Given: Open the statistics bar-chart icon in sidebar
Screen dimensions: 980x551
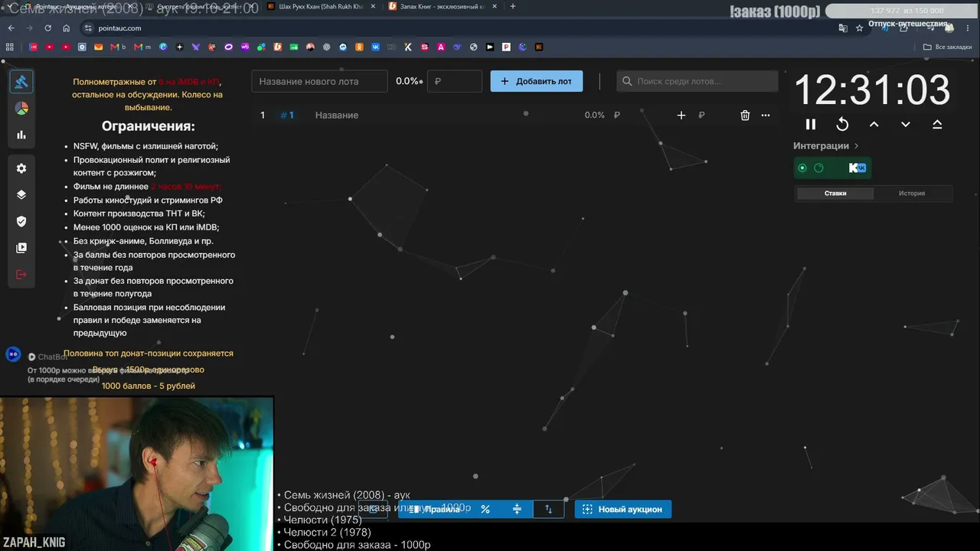Looking at the screenshot, I should click(21, 135).
